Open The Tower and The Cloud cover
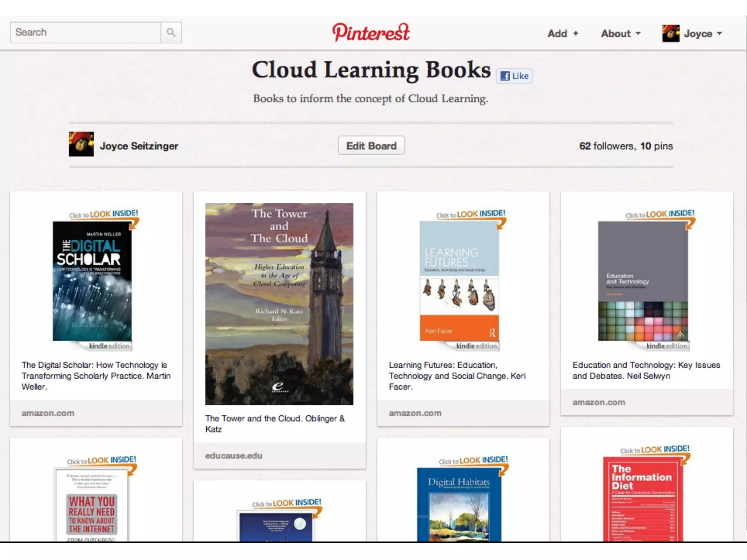 point(279,304)
